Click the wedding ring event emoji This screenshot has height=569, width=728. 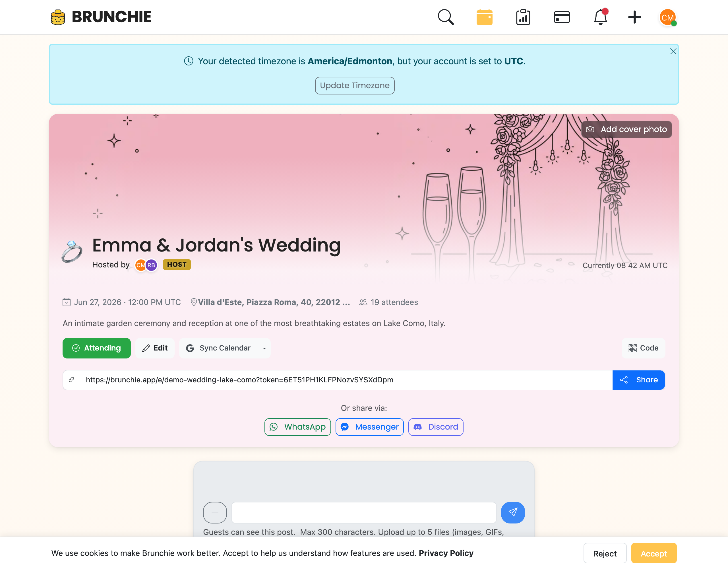coord(72,251)
